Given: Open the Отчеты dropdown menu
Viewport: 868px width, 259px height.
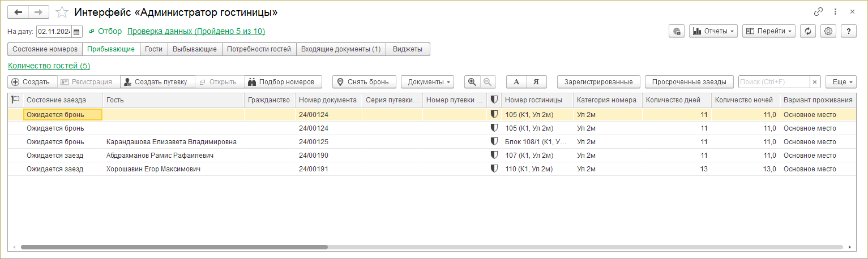Looking at the screenshot, I should pyautogui.click(x=713, y=31).
